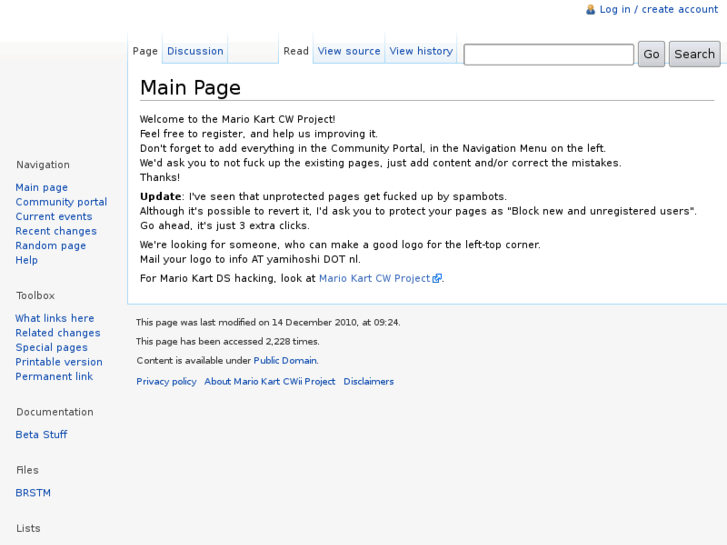Open the Disclaimers link
727x545 pixels.
pyautogui.click(x=369, y=381)
